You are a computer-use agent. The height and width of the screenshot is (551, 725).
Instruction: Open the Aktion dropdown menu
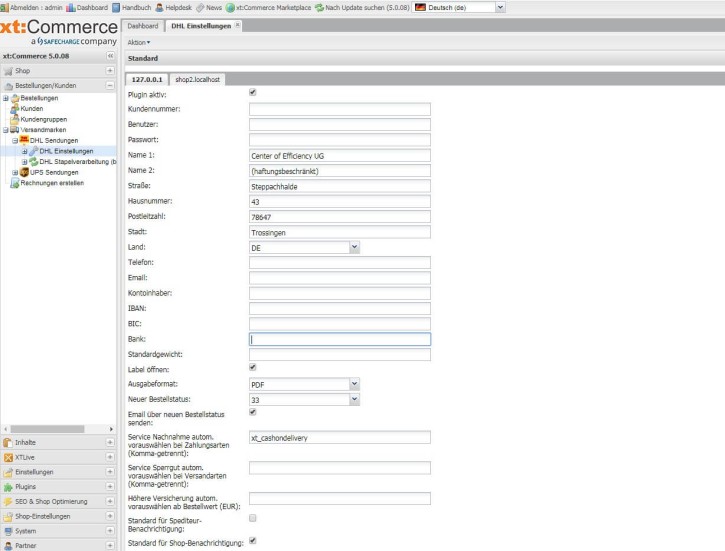tap(139, 43)
